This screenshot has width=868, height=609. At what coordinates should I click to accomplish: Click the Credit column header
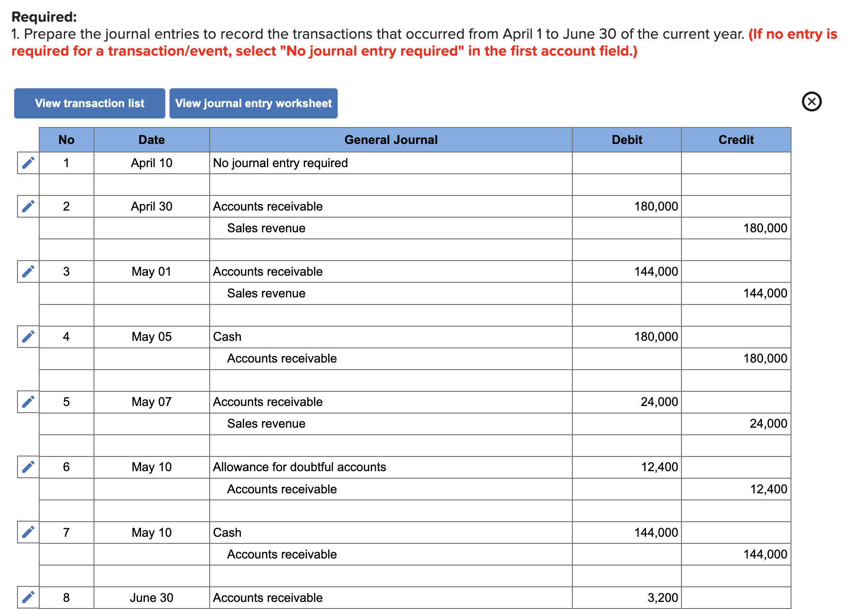(x=736, y=139)
